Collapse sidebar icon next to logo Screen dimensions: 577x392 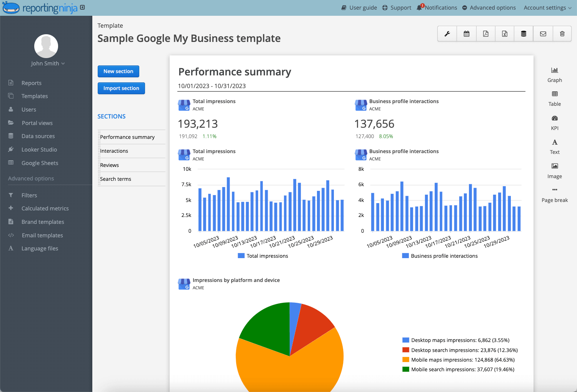tap(82, 7)
